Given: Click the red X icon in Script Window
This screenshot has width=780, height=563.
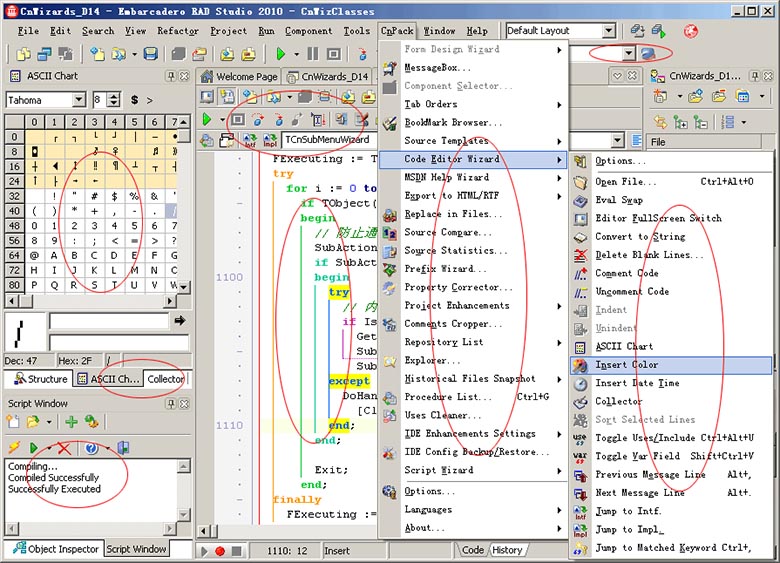Looking at the screenshot, I should (x=64, y=448).
